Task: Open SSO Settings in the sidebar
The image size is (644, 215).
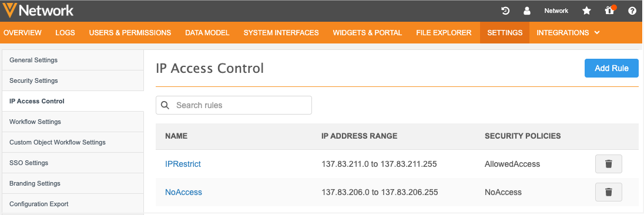Action: [73, 163]
